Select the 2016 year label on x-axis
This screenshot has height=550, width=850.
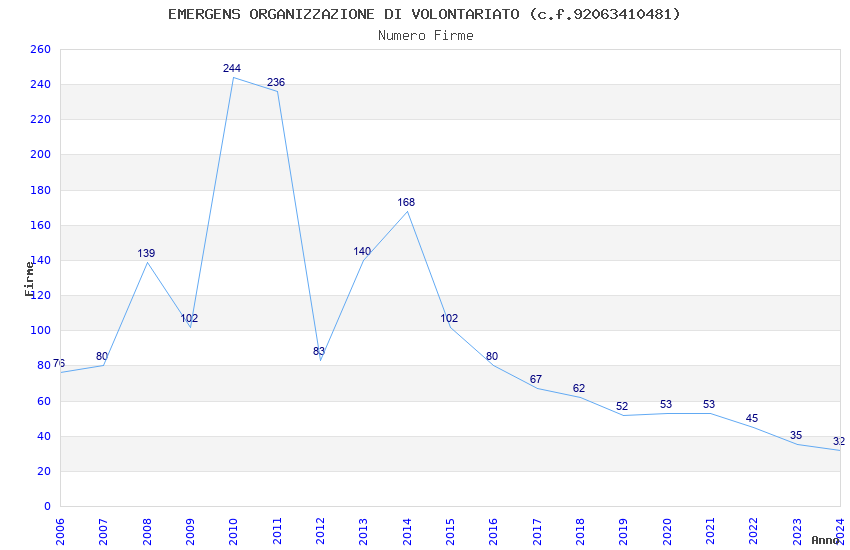(493, 532)
